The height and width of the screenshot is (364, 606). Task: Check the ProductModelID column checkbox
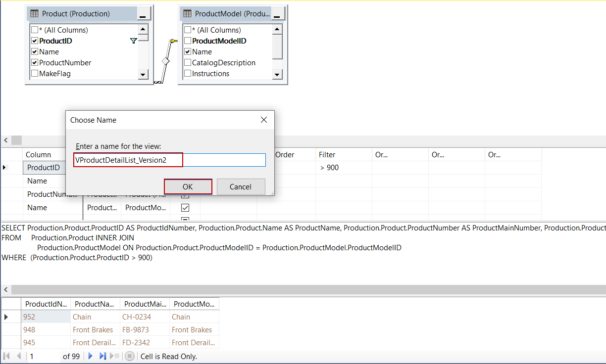188,41
